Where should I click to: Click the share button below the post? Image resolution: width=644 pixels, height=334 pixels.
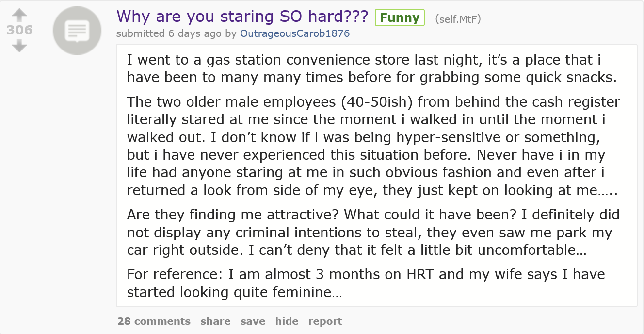[x=215, y=321]
